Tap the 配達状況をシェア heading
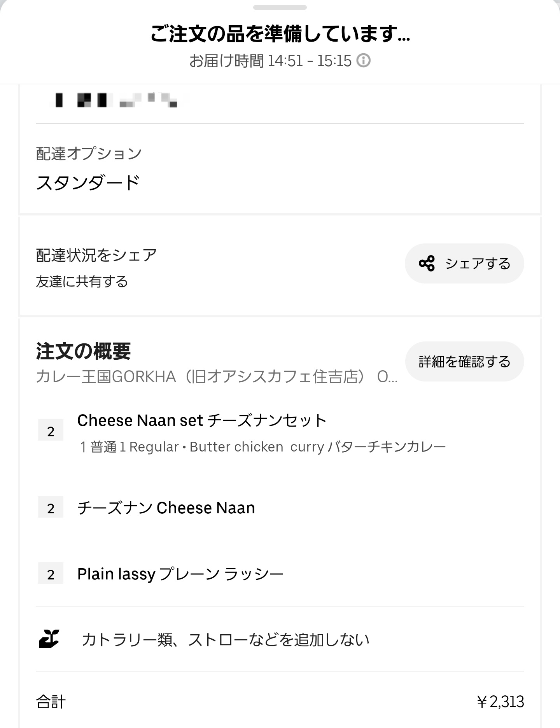The image size is (560, 728). [x=96, y=255]
